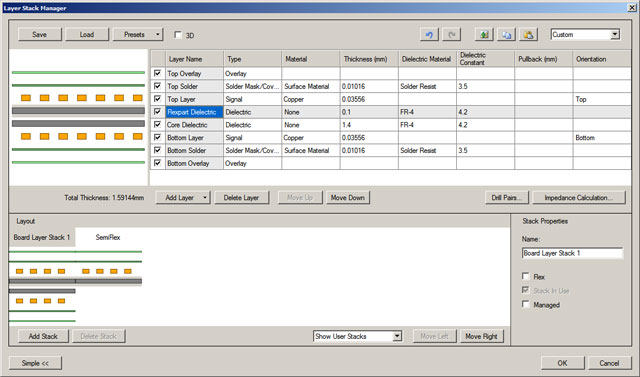Click the blue Undo arrow icon
640x377 pixels.
coord(429,35)
